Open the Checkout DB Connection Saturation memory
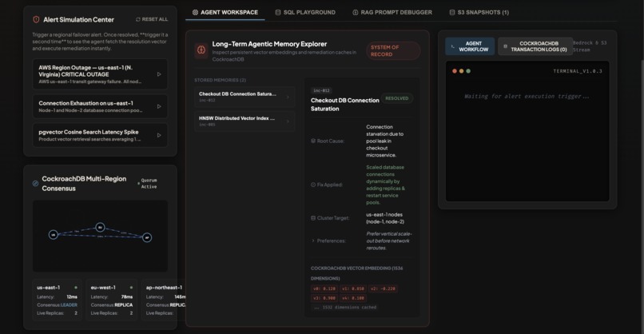644x334 pixels. point(244,97)
